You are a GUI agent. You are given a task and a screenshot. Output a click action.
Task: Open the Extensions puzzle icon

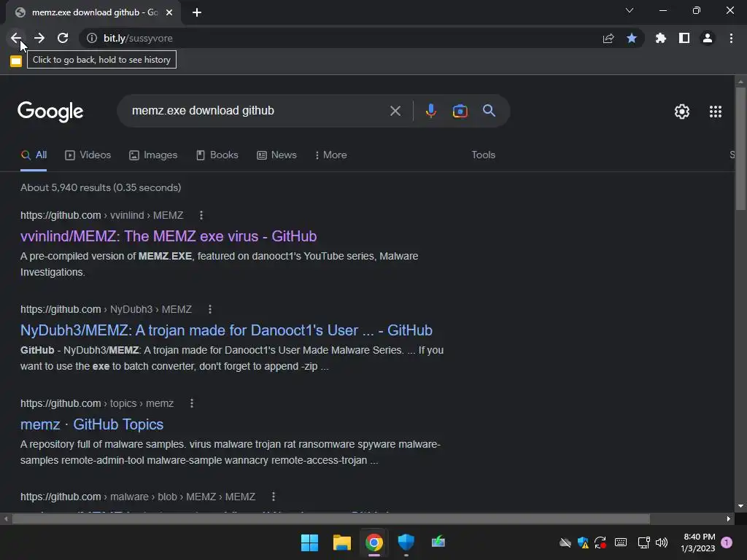660,38
